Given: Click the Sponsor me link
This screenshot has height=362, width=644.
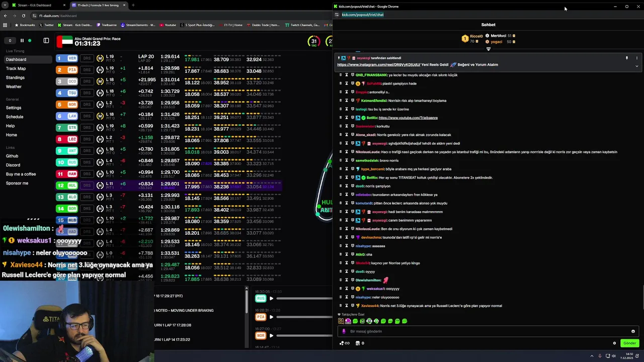Looking at the screenshot, I should tap(17, 183).
